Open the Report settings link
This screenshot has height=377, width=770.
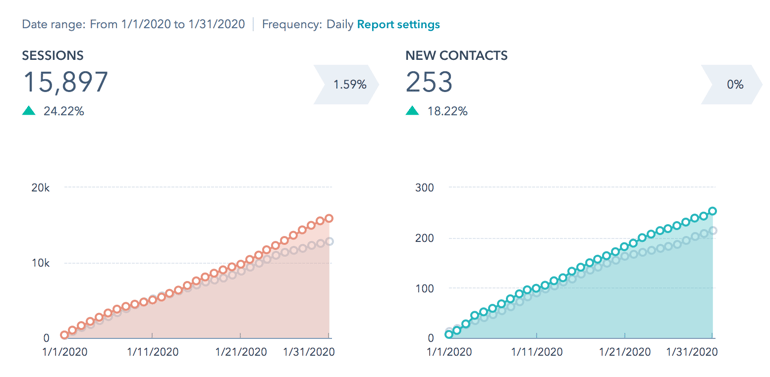(x=398, y=24)
